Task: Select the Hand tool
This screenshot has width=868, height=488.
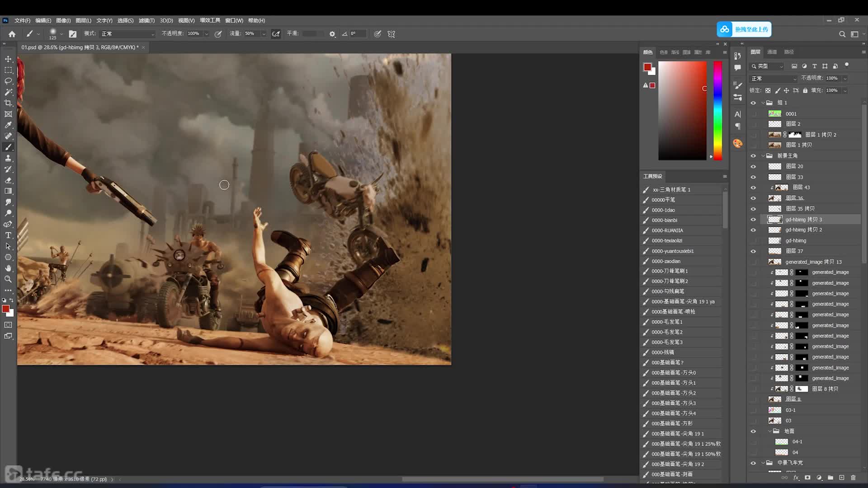Action: (x=8, y=268)
